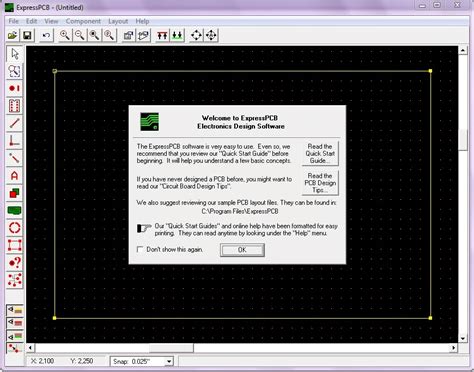Click the vertical scrollbar thumb
474x372 pixels.
(x=463, y=139)
